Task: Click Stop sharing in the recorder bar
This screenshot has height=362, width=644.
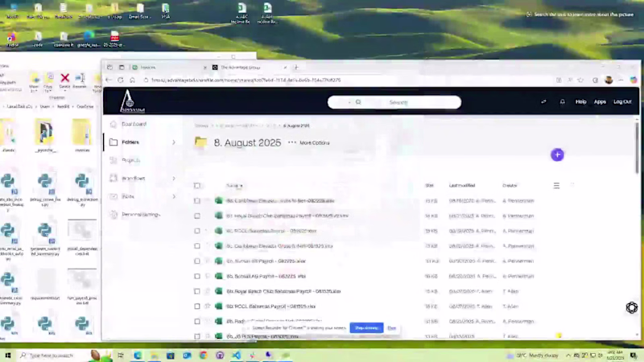Action: (366, 328)
